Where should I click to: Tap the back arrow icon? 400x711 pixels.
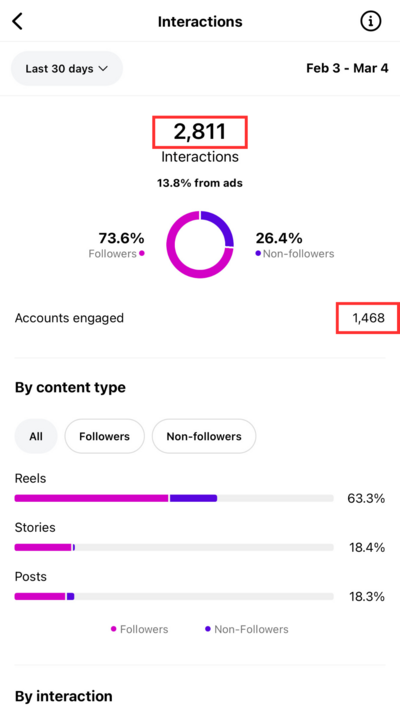click(x=17, y=21)
